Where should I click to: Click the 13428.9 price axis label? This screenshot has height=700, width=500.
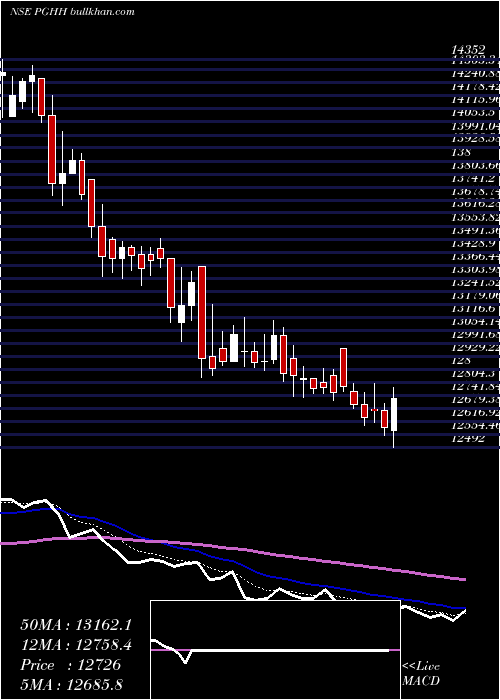(475, 244)
